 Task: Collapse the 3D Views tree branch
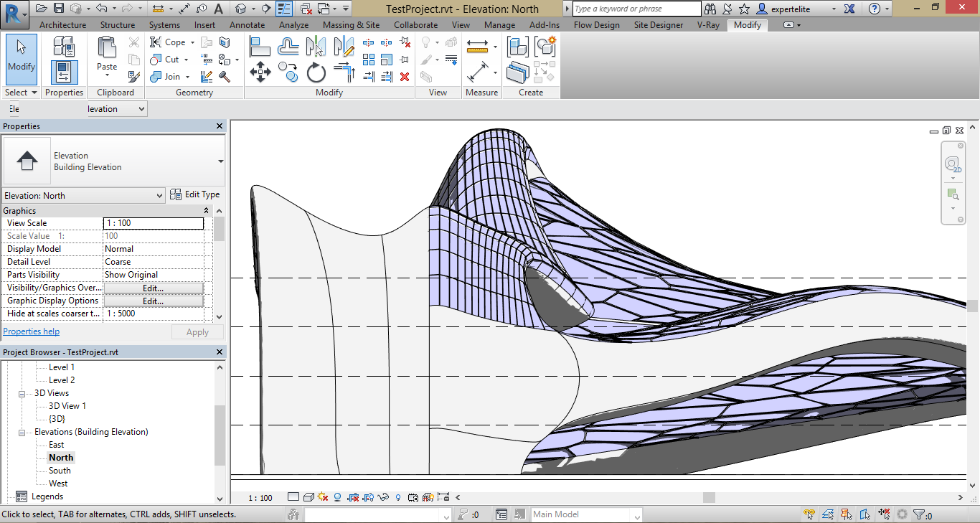pyautogui.click(x=22, y=392)
